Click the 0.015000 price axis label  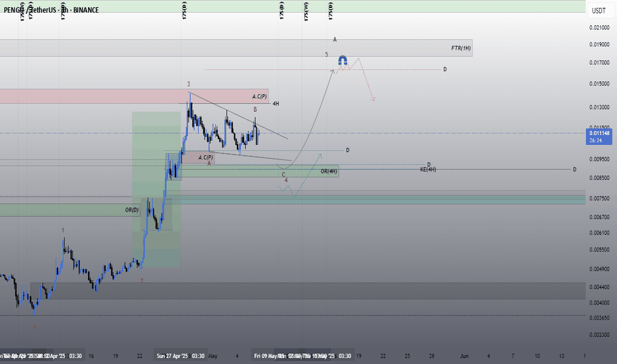pyautogui.click(x=599, y=84)
